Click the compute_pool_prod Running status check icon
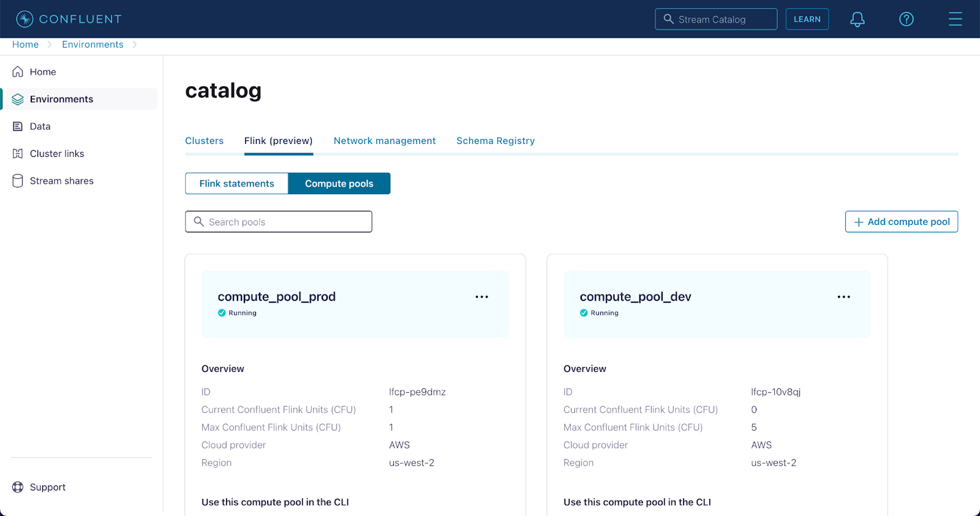Screen dimensions: 980x516 pyautogui.click(x=222, y=313)
